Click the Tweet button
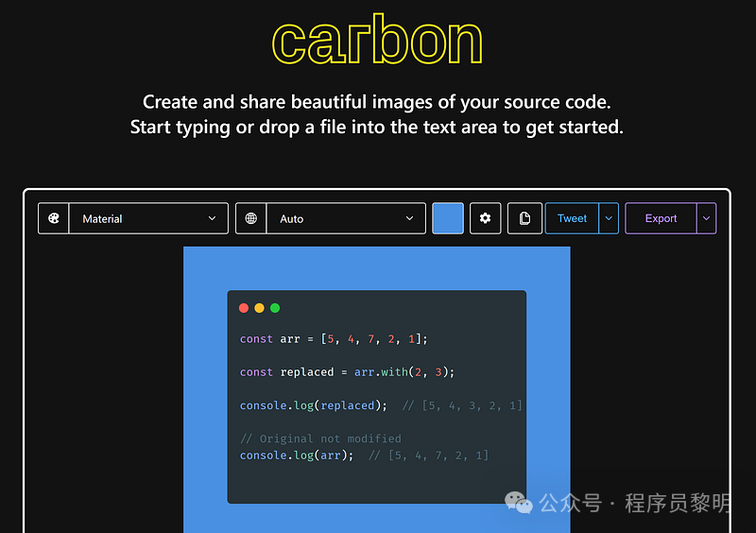756x533 pixels. 572,218
